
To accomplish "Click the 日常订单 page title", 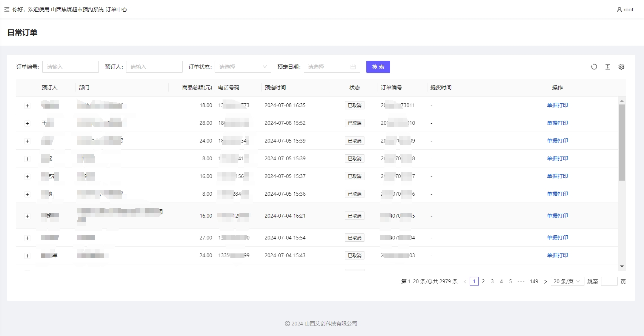I will [x=22, y=32].
